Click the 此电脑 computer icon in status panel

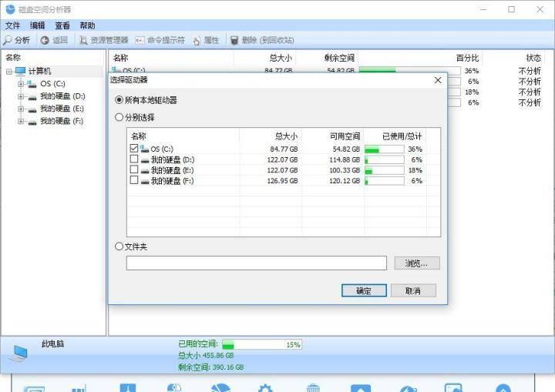[x=19, y=353]
